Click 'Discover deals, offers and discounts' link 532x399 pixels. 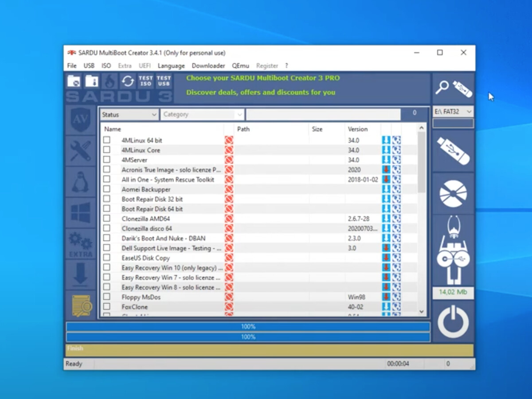(x=261, y=93)
